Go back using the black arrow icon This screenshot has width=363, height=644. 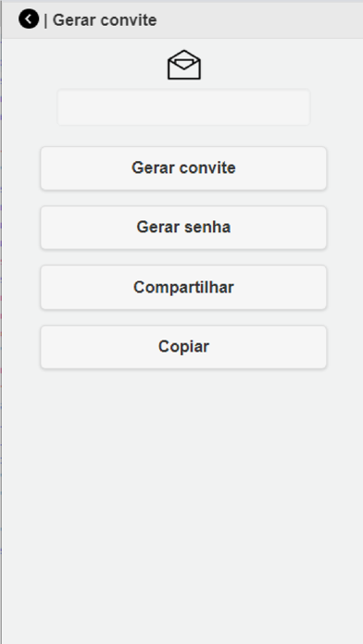point(29,19)
